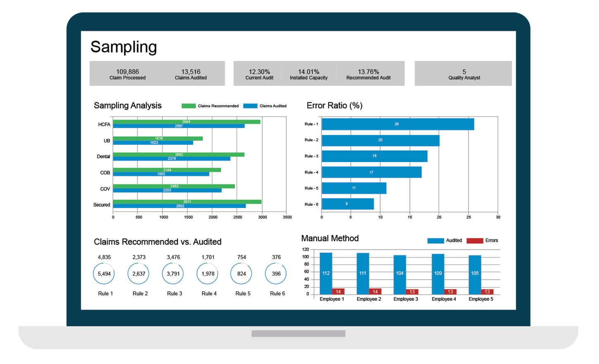Click HCFA green Claims Recommended bar

click(x=187, y=122)
